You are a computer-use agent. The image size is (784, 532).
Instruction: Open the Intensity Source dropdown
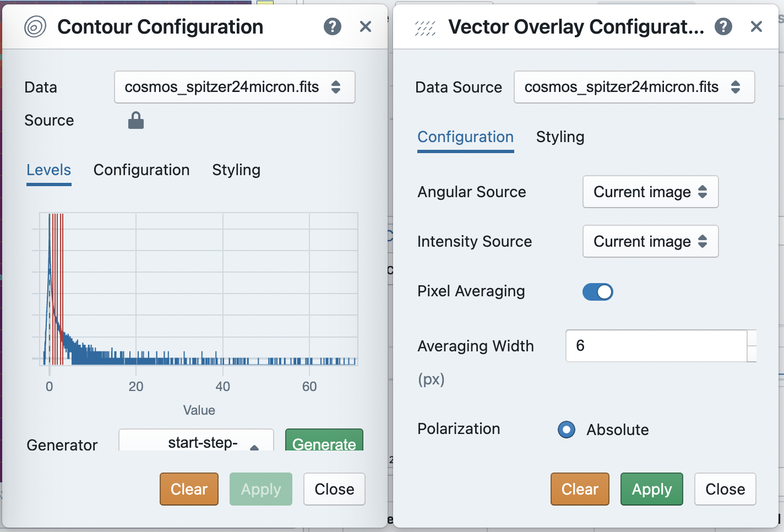(650, 241)
